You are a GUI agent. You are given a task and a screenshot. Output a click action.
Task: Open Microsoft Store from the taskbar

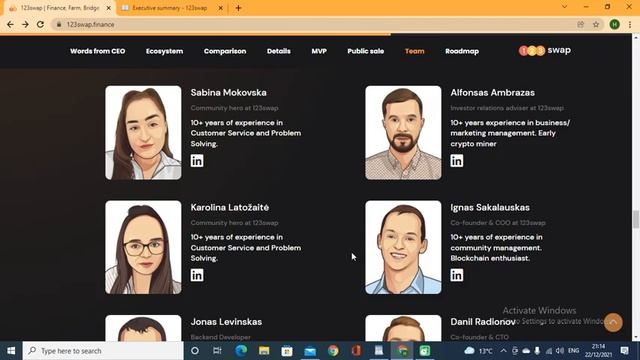[x=287, y=351]
